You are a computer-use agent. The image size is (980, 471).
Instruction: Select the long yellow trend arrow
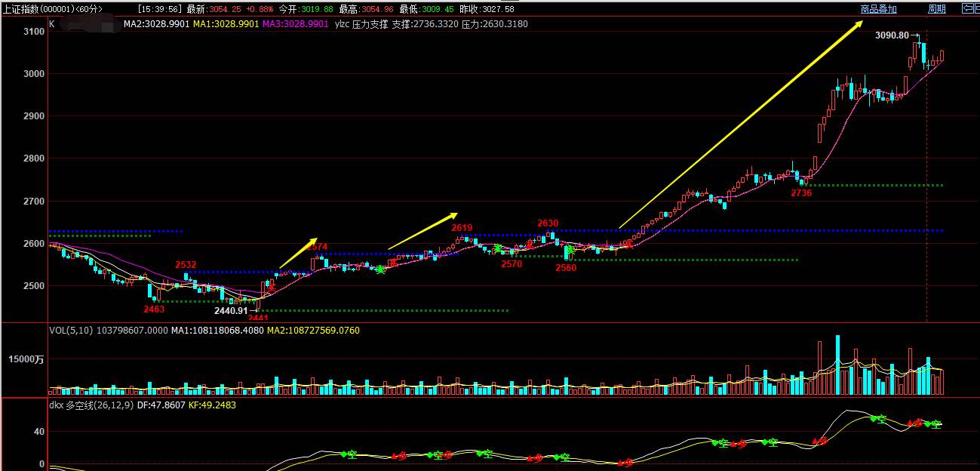point(740,125)
